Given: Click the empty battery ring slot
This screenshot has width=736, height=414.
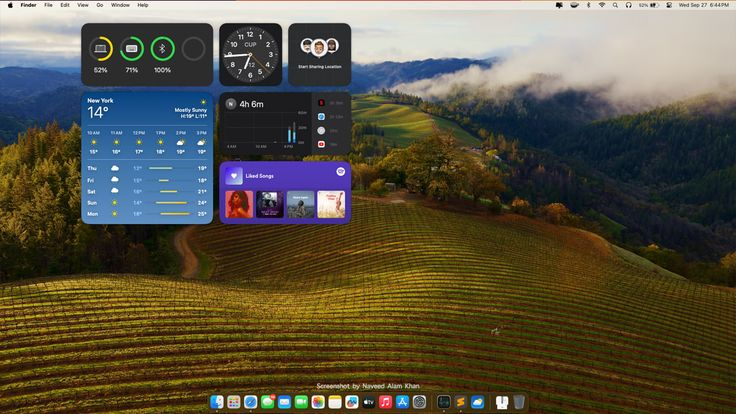Looking at the screenshot, I should tap(193, 48).
